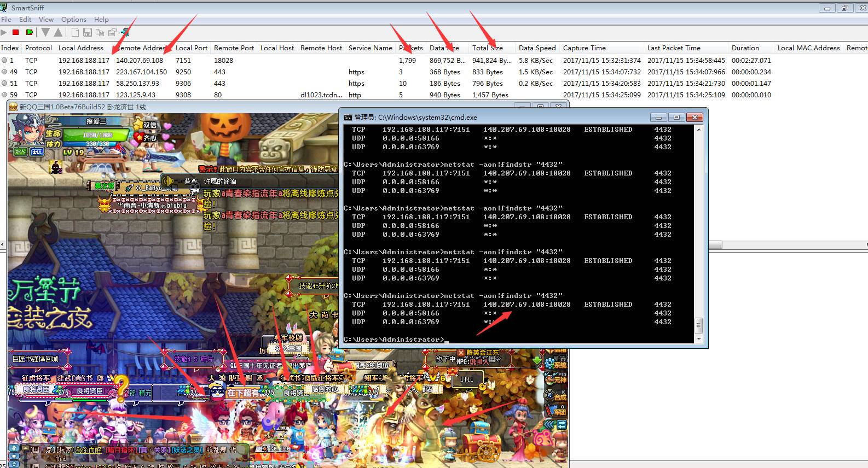
Task: Click the 5.8 KB/Sec data speed cell
Action: 536,61
